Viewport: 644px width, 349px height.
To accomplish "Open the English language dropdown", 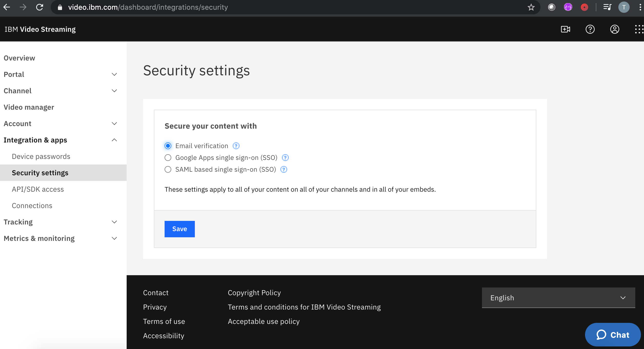I will pyautogui.click(x=558, y=298).
